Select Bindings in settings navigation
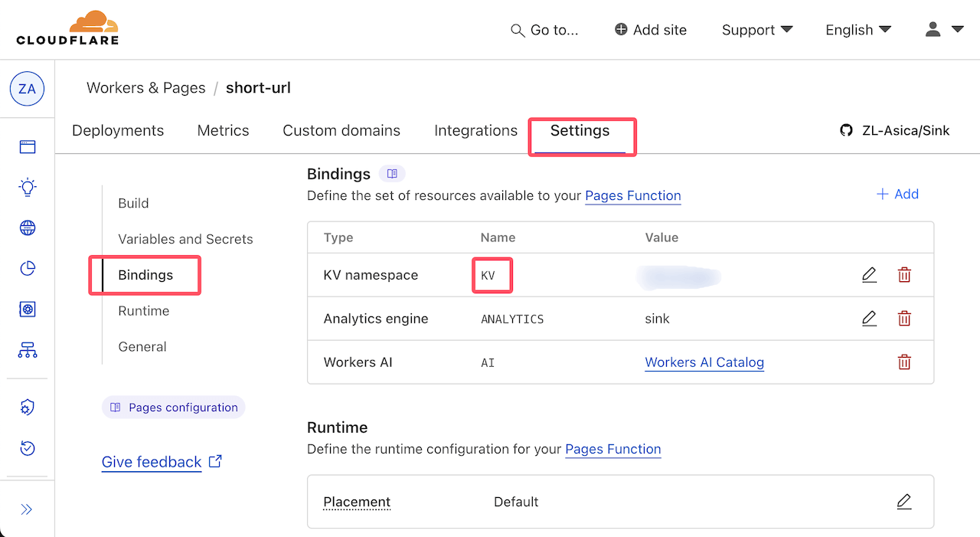 click(x=145, y=275)
